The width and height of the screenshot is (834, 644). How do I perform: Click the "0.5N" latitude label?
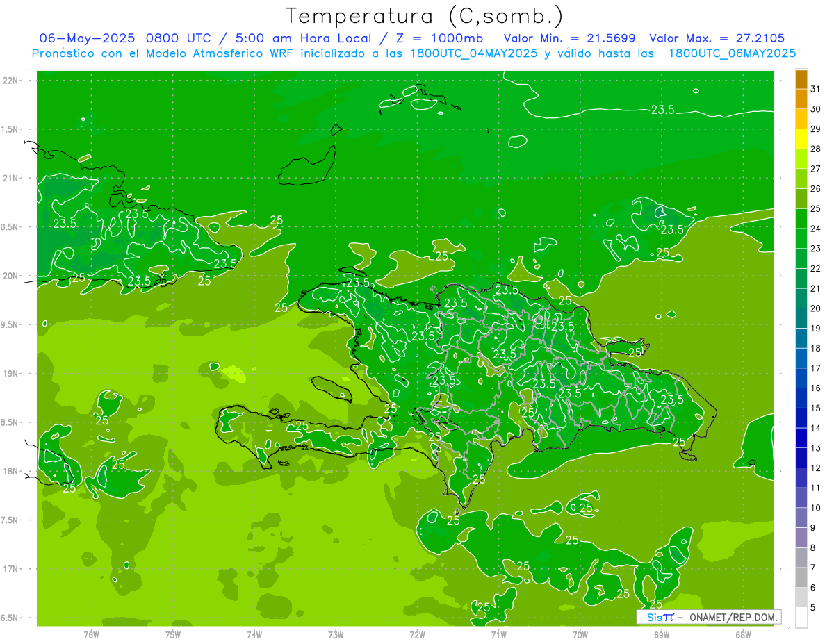10,227
